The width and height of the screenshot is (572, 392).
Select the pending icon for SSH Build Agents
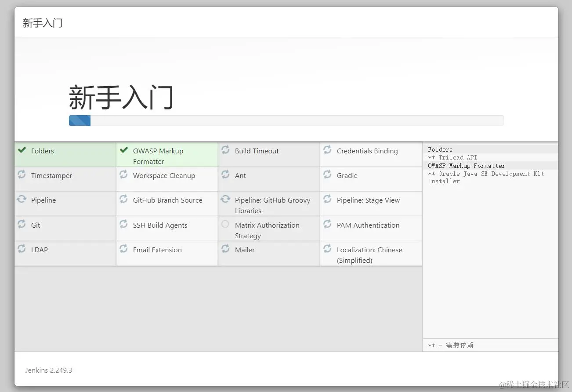click(x=123, y=224)
